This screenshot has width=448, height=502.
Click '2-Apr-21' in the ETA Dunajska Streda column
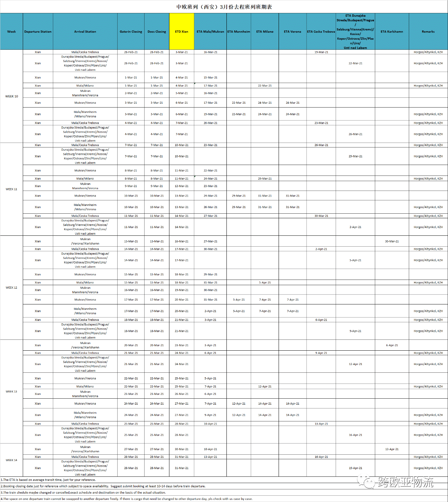tap(355, 227)
